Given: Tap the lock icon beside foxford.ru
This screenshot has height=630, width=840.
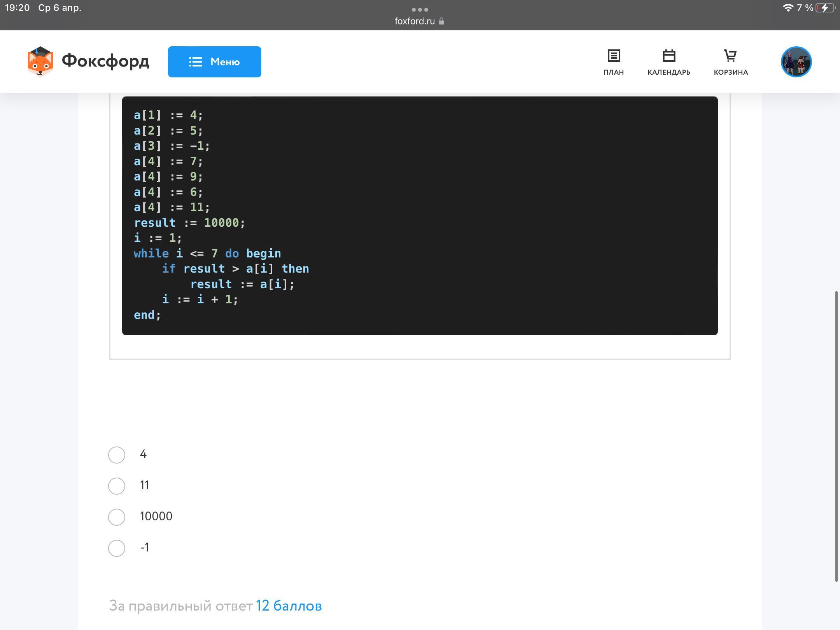Looking at the screenshot, I should coord(441,21).
